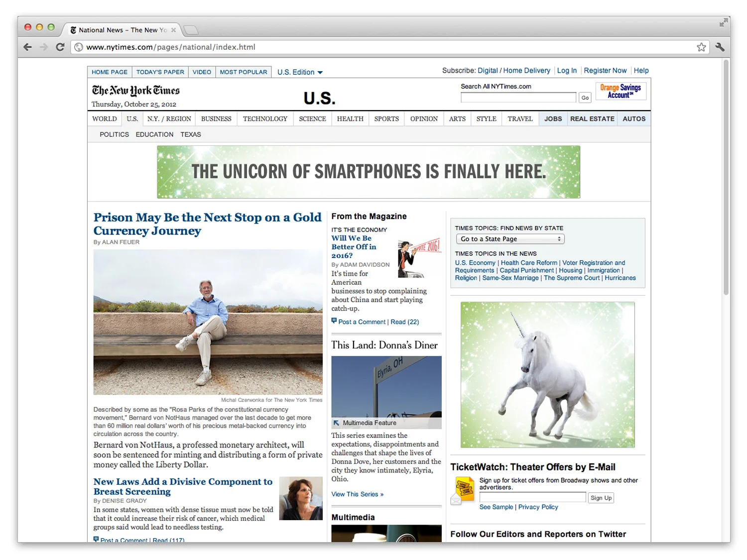The image size is (747, 560).
Task: Open browser settings via the wrench icon
Action: click(720, 47)
